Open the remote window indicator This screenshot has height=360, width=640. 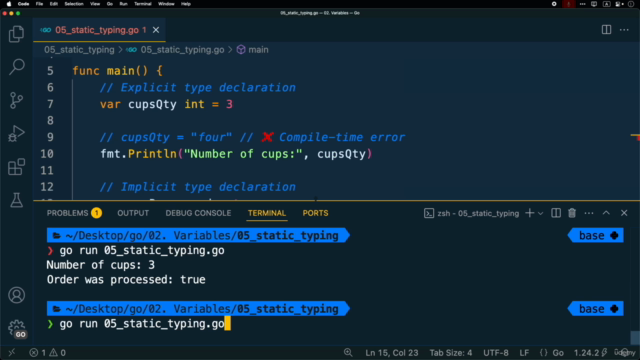[x=11, y=352]
